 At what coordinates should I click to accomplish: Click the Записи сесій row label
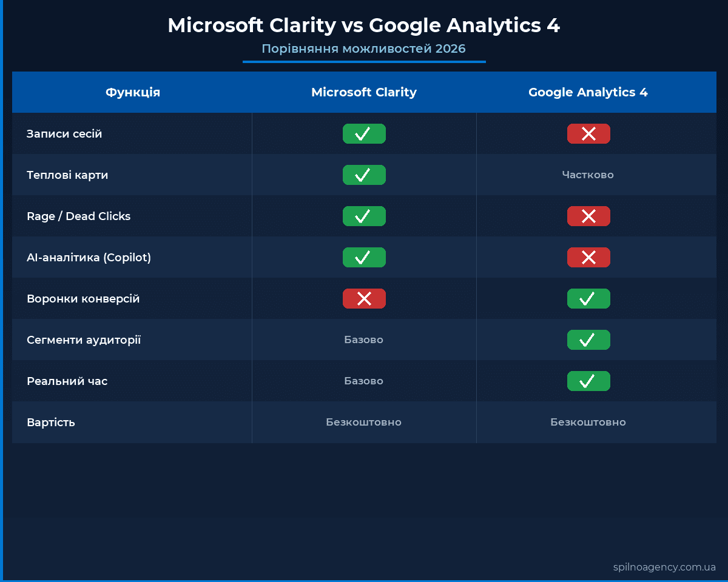(x=64, y=134)
